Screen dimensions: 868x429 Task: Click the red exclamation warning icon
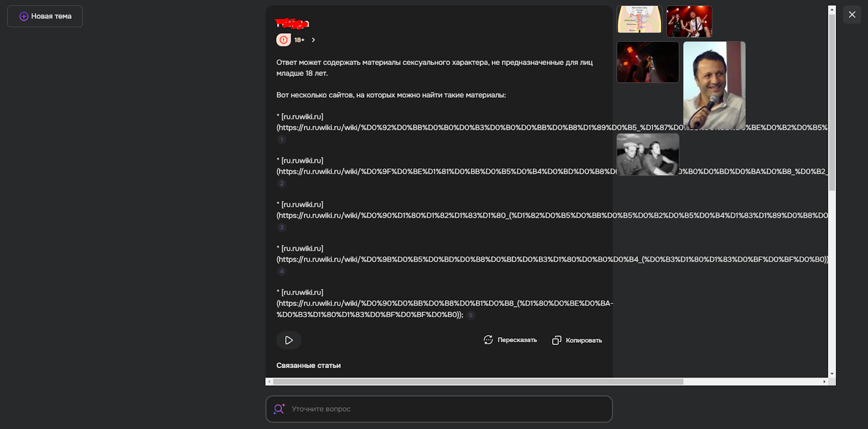pyautogui.click(x=283, y=40)
